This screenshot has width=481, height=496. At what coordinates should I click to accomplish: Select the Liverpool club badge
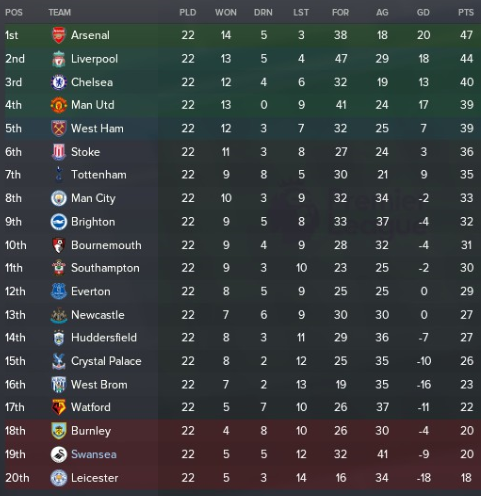(59, 59)
